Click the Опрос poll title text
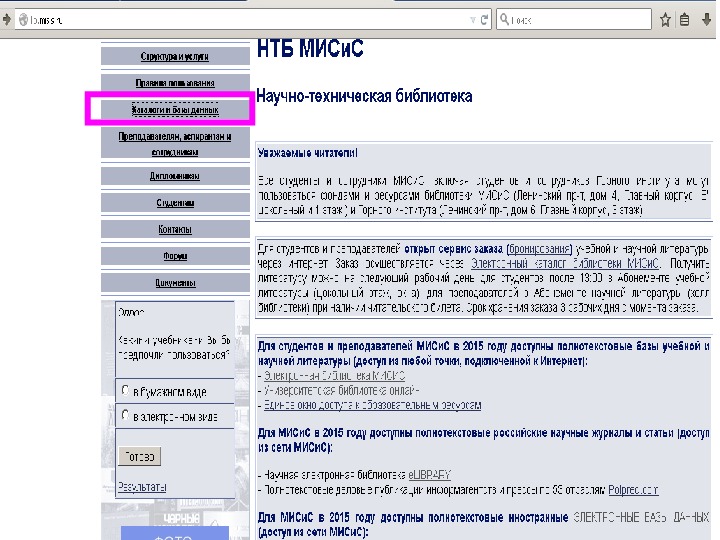720x540 pixels. coord(131,312)
